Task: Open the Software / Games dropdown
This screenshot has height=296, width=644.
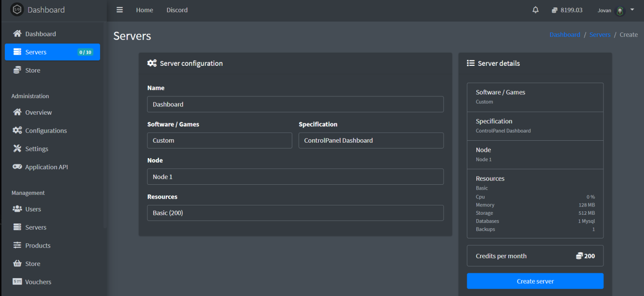Action: [x=219, y=140]
